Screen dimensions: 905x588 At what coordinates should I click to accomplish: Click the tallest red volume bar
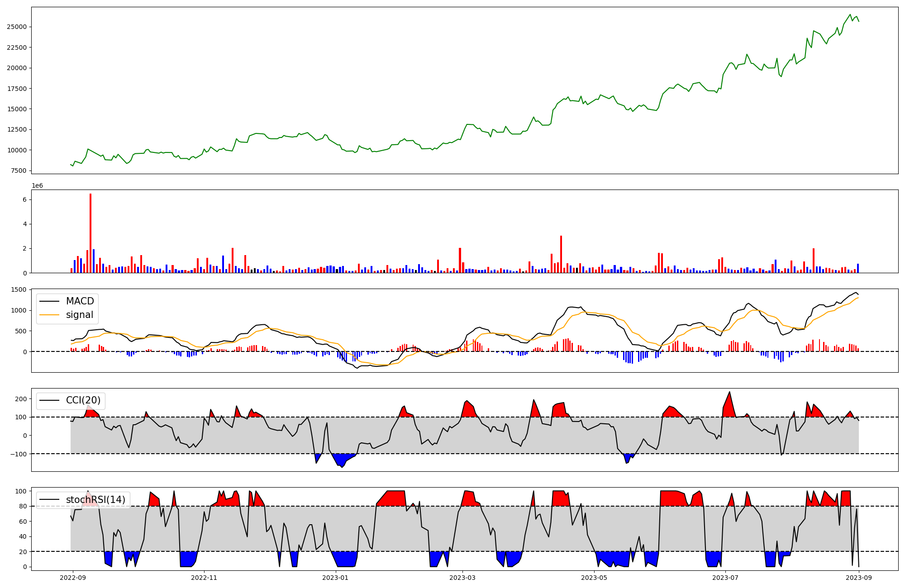coord(90,233)
